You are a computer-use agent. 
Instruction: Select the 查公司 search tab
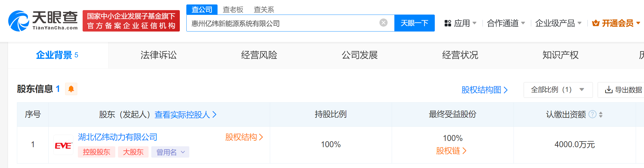202,10
